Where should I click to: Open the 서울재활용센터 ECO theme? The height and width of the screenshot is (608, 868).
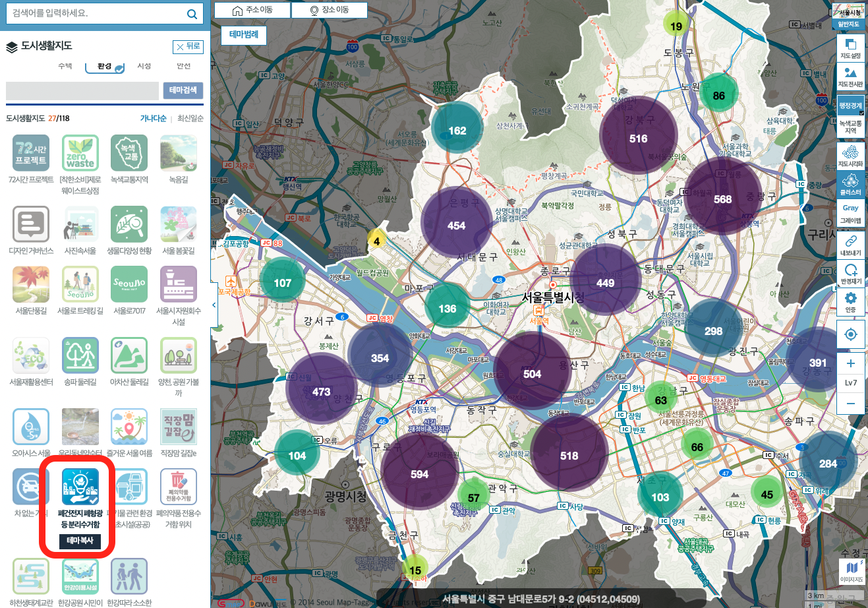pyautogui.click(x=31, y=355)
